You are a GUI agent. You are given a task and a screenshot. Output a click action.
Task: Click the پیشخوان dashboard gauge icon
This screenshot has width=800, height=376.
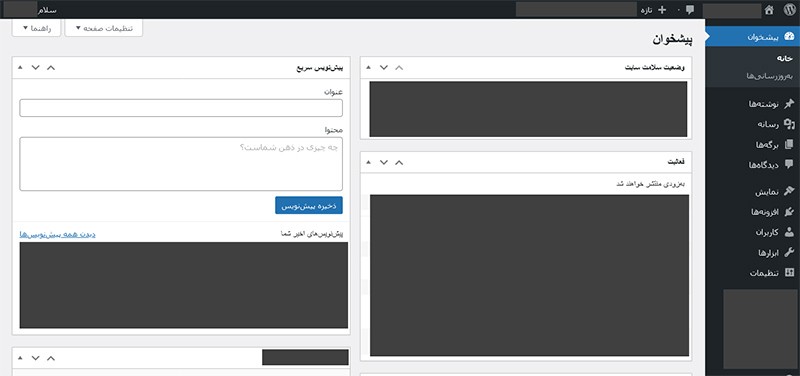click(789, 37)
